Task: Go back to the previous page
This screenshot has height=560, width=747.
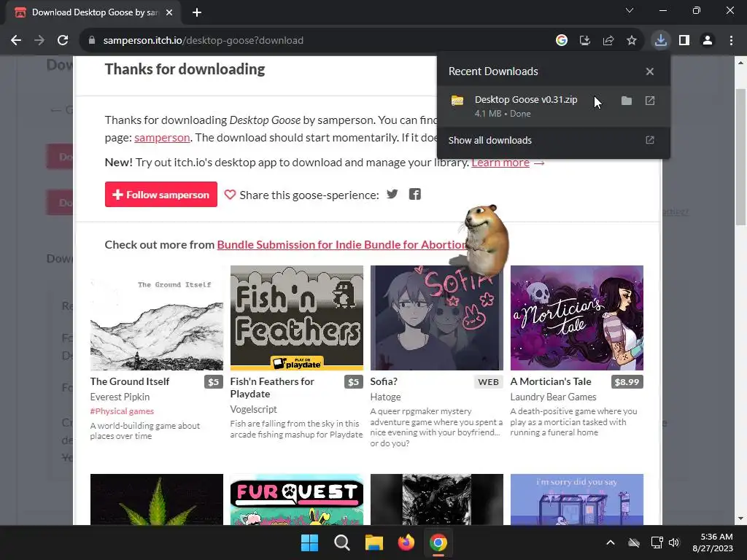Action: (x=16, y=41)
